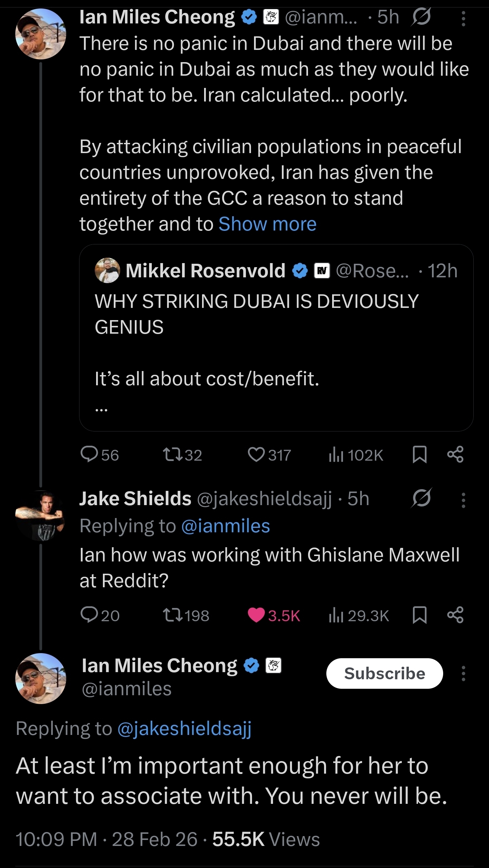Open more options on the main reply
The height and width of the screenshot is (868, 489).
point(463,673)
